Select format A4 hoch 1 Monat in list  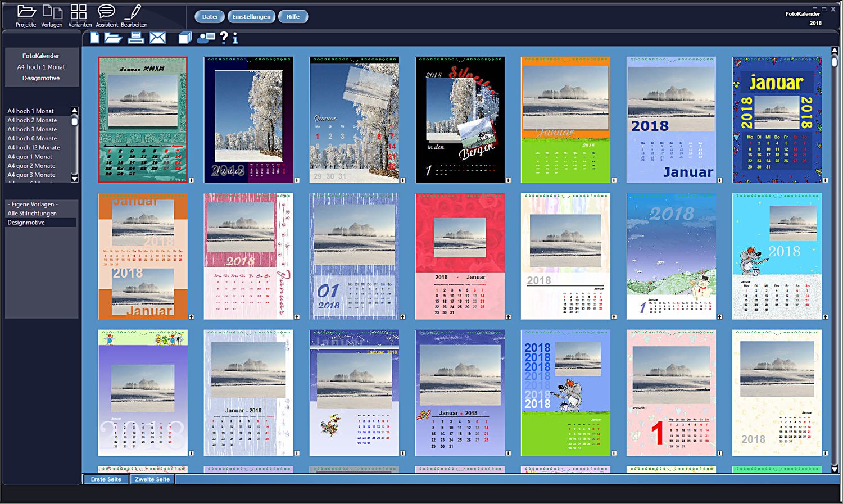tap(38, 111)
